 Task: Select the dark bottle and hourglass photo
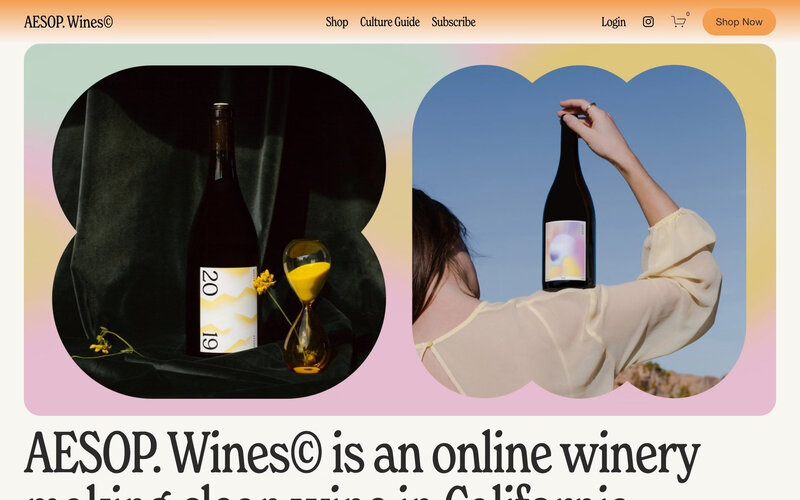coord(219,232)
